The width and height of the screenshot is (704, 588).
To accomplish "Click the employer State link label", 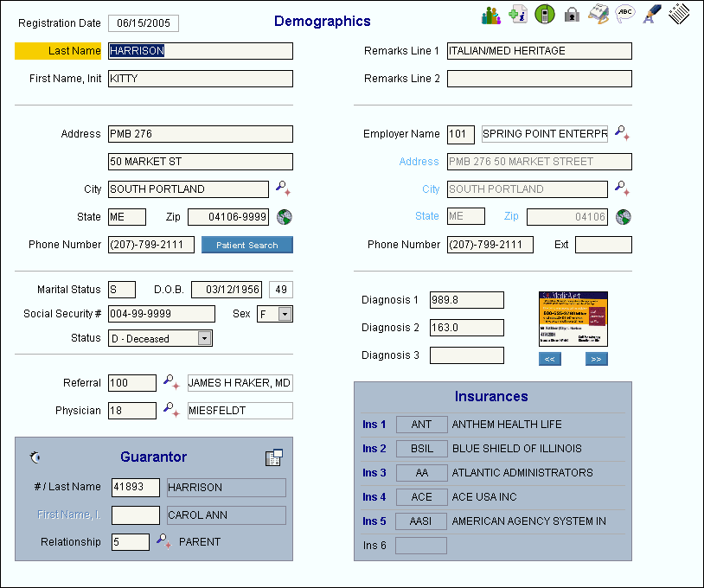I will 426,216.
